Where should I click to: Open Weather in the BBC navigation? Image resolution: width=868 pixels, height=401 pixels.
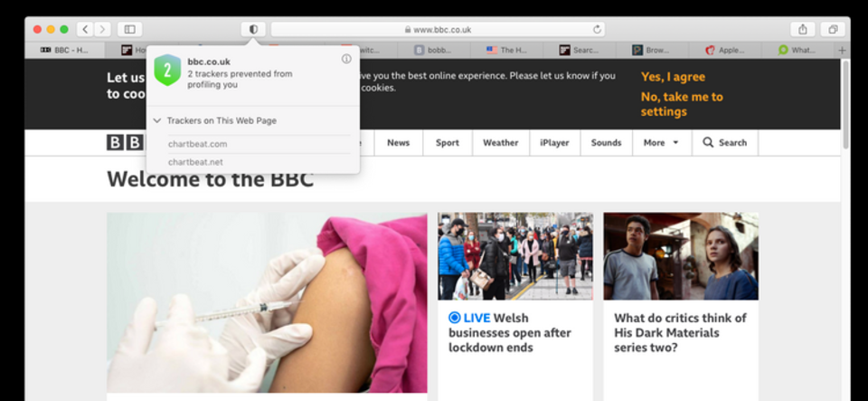500,142
